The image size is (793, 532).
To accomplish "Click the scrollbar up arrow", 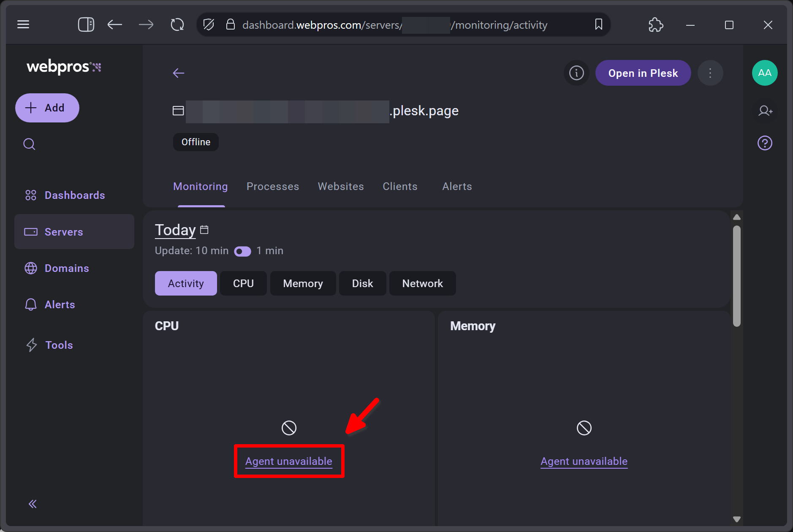I will 737,217.
